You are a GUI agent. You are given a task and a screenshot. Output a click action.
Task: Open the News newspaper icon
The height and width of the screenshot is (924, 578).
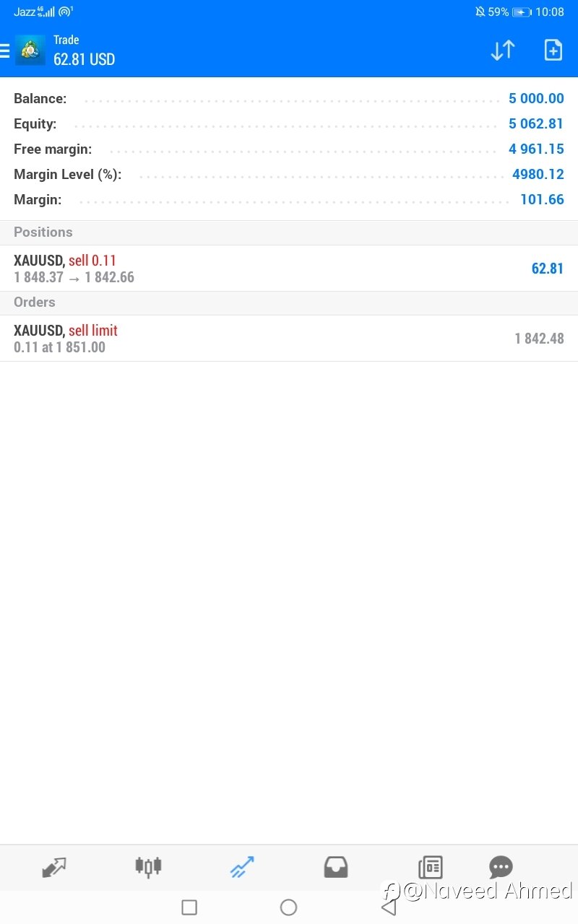[430, 867]
